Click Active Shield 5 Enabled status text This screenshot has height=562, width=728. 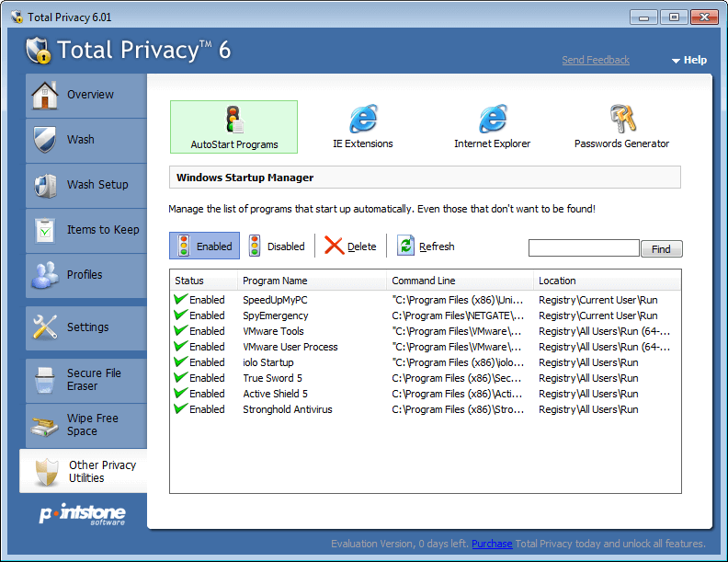(x=207, y=394)
